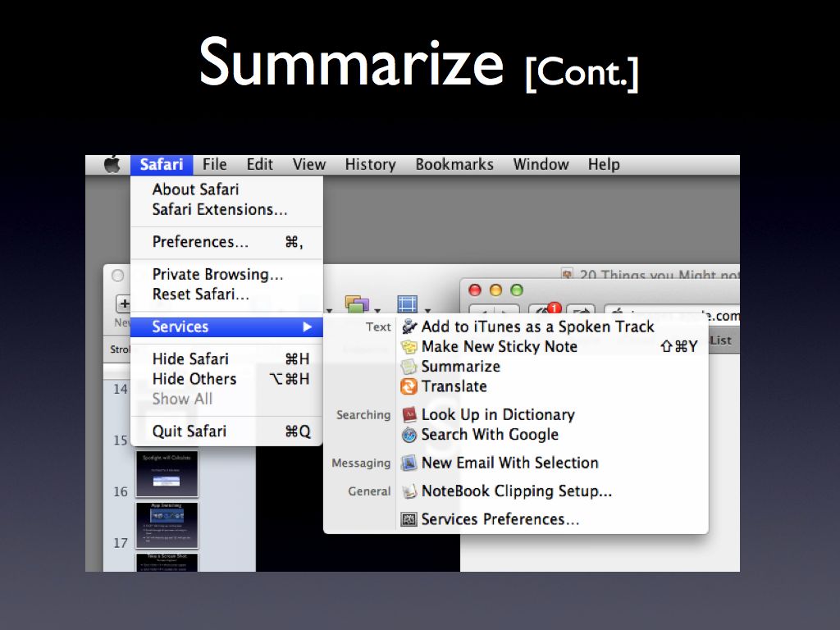This screenshot has width=840, height=630.
Task: Select slide 17 App Switching thumbnail
Action: click(167, 526)
